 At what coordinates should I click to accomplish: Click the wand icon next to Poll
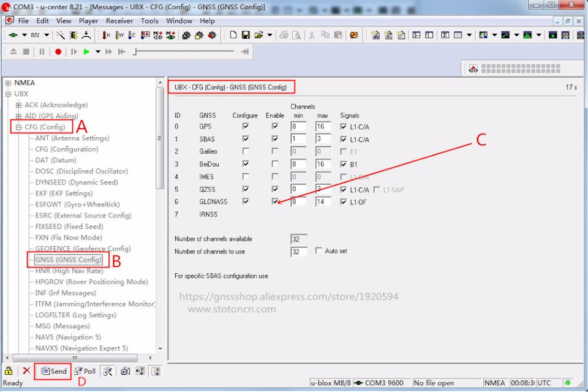point(108,371)
